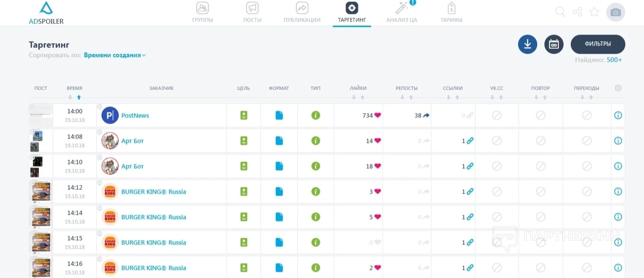644x278 pixels.
Task: Click the camera profile avatar
Action: coord(615,12)
